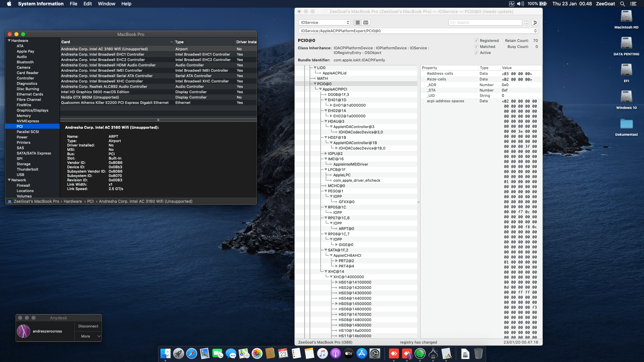644x362 pixels.
Task: Open Notes from the Dock
Action: (x=309, y=353)
